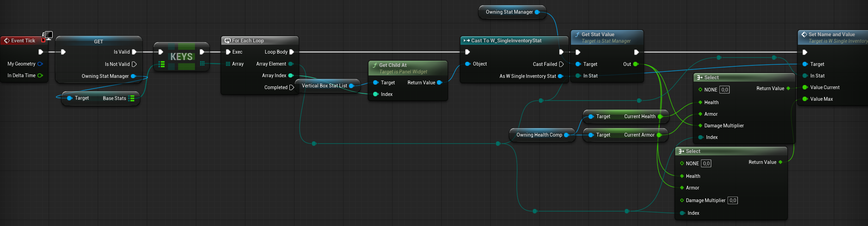
Task: Click the Get Stat Value function icon
Action: pyautogui.click(x=577, y=34)
